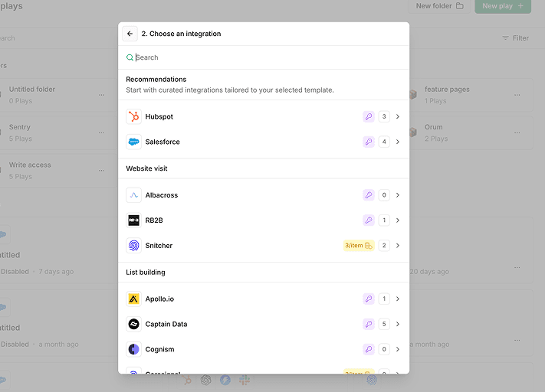The image size is (545, 392).
Task: Select the Cognism logo icon
Action: coord(134,349)
